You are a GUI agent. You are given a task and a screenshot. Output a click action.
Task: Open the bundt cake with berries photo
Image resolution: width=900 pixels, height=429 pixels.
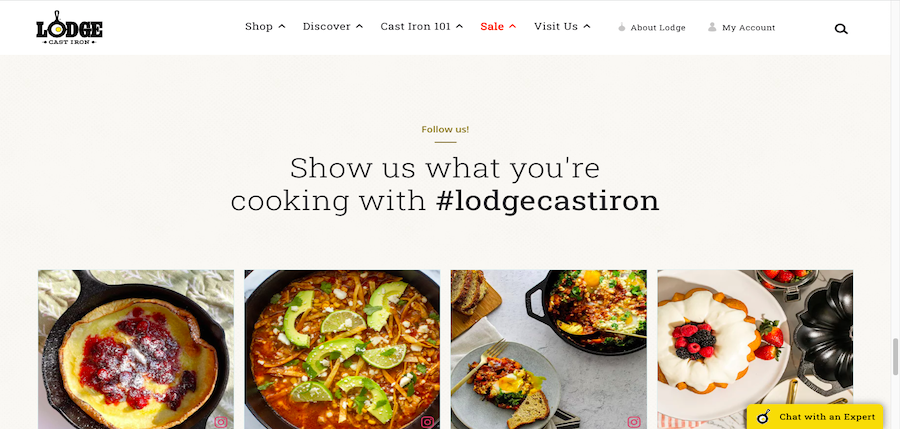(x=755, y=349)
